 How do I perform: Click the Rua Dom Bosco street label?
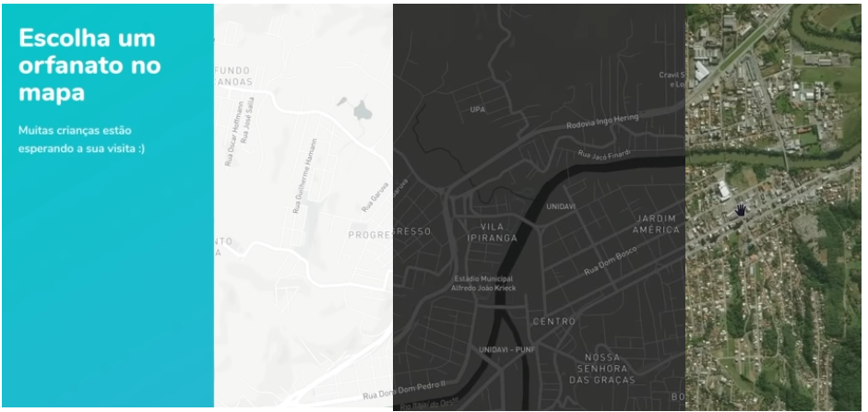click(611, 261)
